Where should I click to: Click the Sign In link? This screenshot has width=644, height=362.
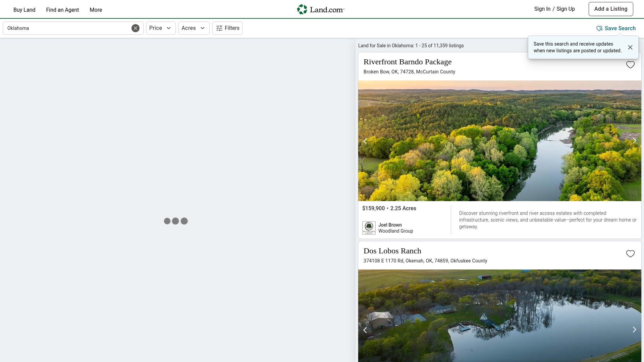coord(542,9)
